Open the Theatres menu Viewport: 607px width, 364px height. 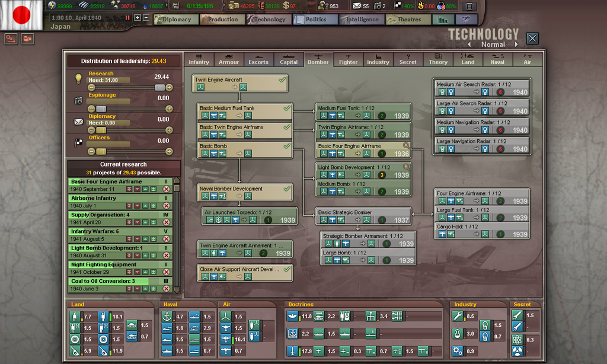pyautogui.click(x=408, y=20)
